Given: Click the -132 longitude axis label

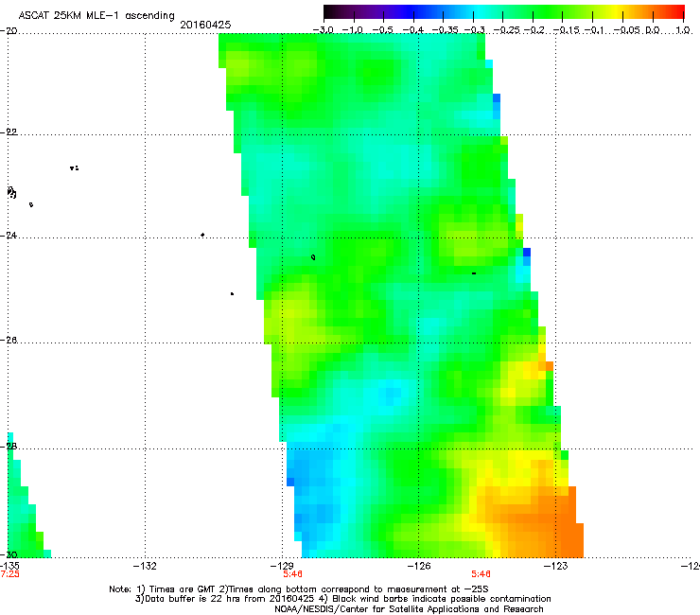Looking at the screenshot, I should [x=145, y=567].
